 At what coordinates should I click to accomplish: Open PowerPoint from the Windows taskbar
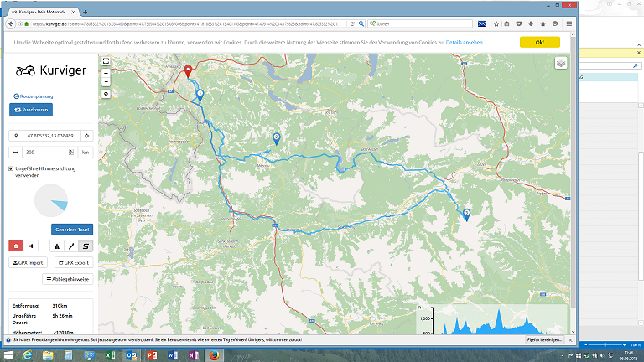point(152,355)
